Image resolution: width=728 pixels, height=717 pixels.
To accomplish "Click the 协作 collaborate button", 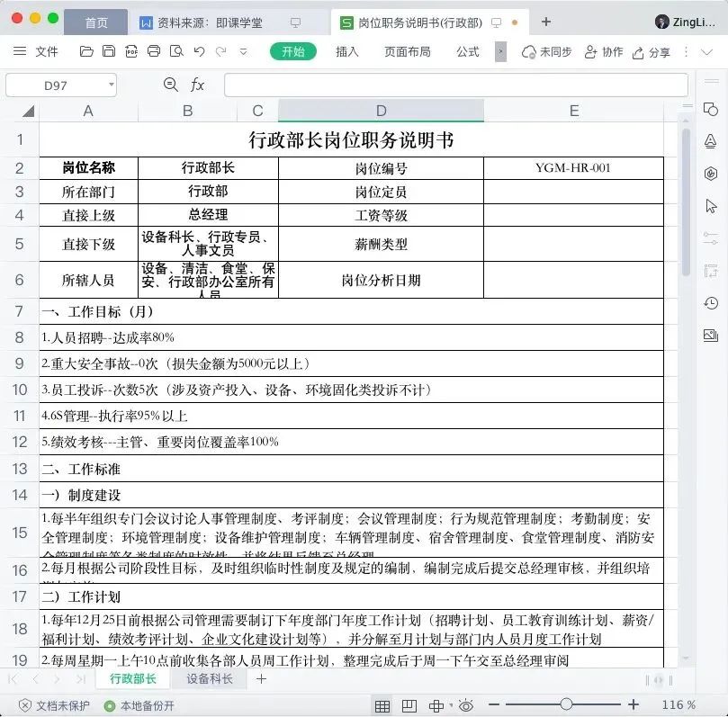I will point(603,52).
